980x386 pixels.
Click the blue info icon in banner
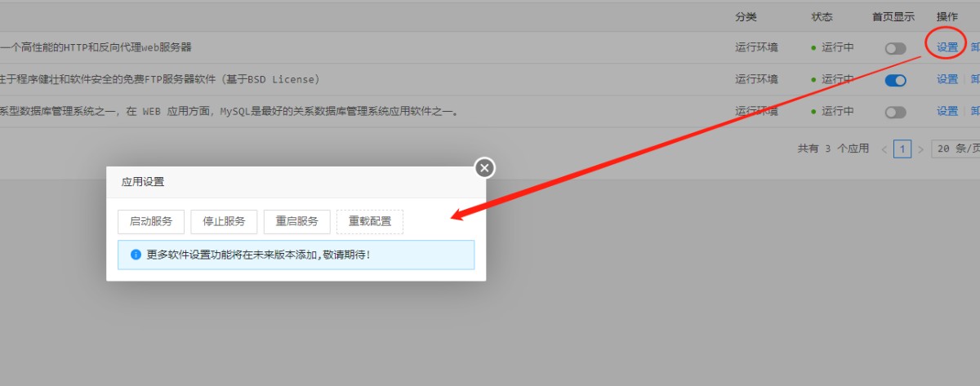point(136,255)
